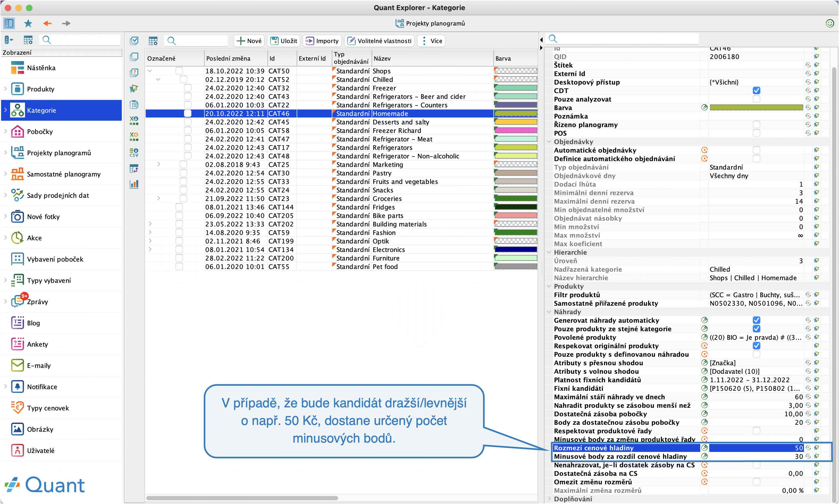Click the green smiley feedback icon

click(829, 23)
